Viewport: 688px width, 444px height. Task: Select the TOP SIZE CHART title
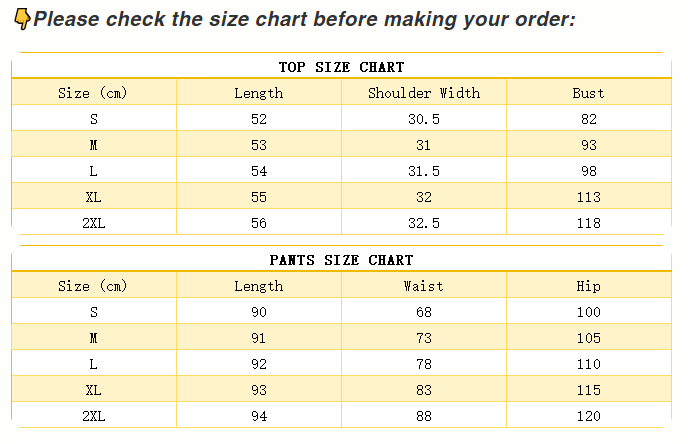tap(341, 67)
